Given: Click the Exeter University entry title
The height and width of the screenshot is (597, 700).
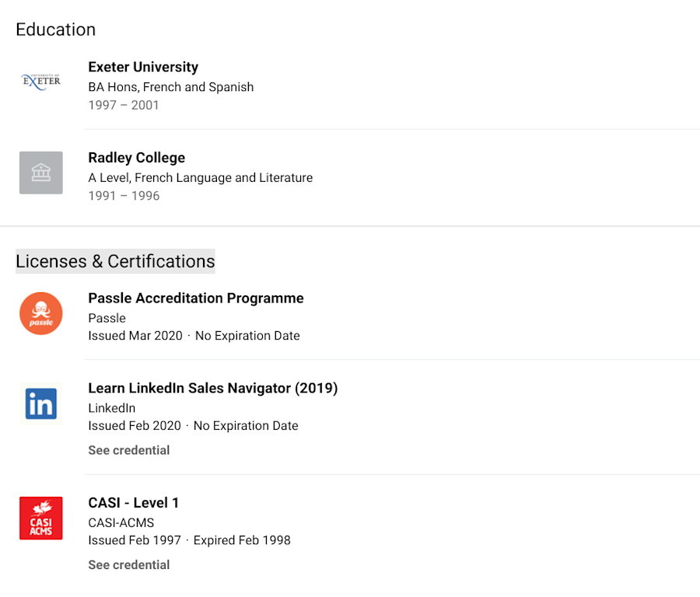Looking at the screenshot, I should [143, 67].
